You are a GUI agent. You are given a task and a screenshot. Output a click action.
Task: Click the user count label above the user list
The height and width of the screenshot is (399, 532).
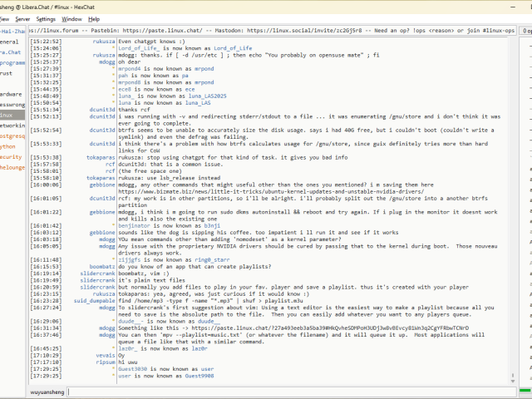click(x=525, y=31)
